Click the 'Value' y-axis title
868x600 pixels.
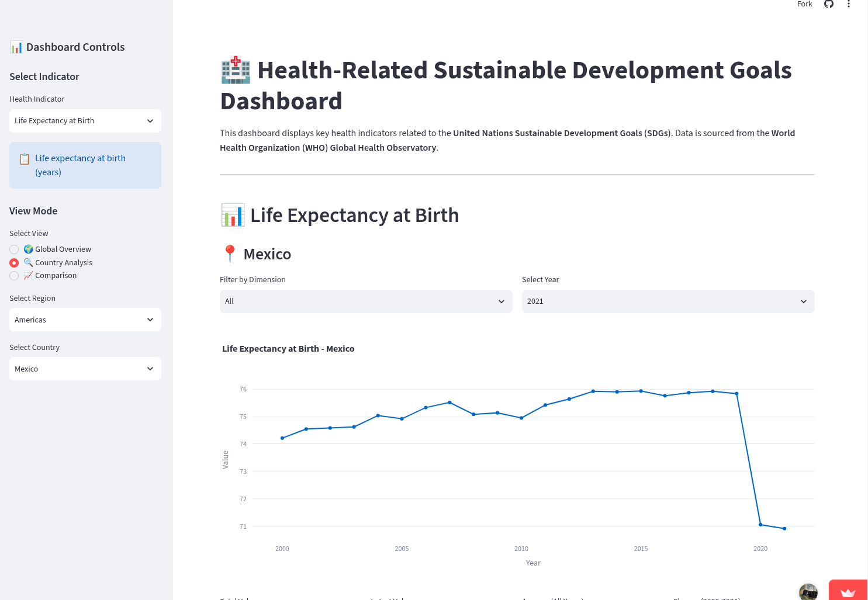tap(226, 460)
